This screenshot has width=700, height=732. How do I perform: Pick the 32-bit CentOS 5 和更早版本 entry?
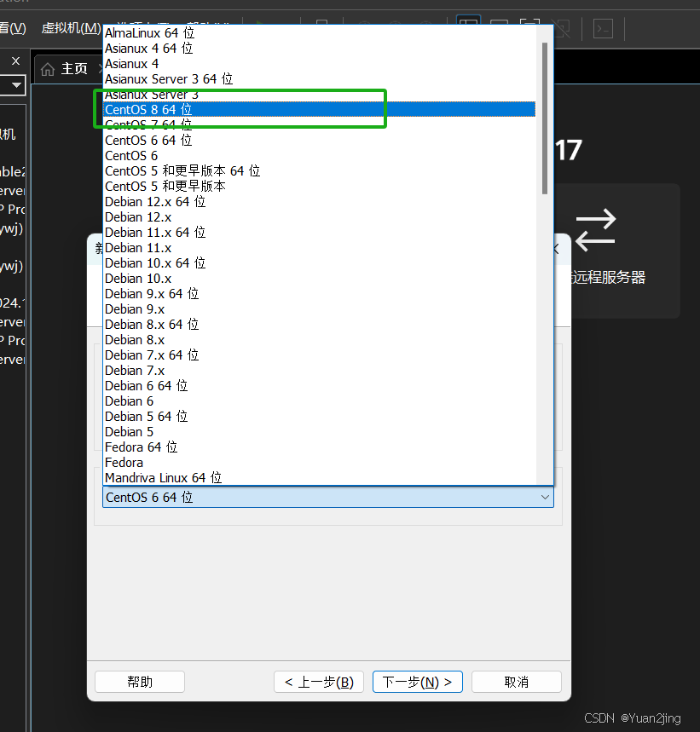(320, 187)
